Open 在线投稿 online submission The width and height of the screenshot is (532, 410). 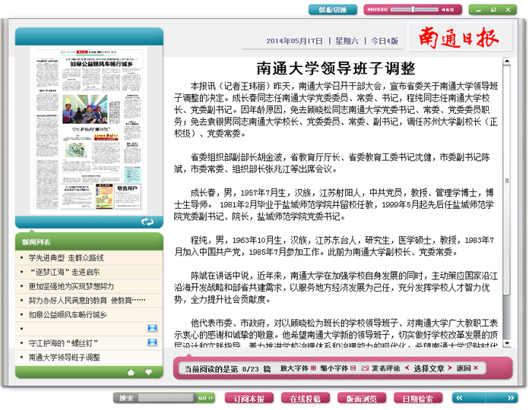point(306,399)
